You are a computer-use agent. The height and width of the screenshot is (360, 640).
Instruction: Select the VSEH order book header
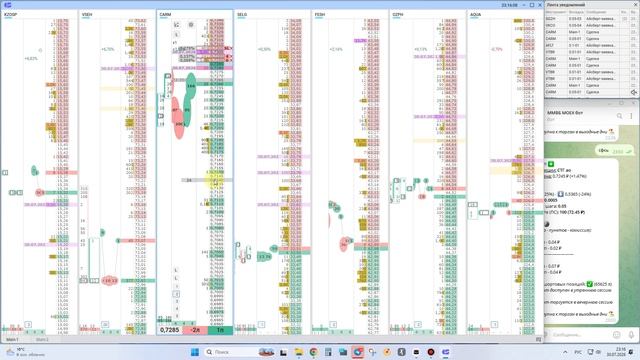(87, 14)
